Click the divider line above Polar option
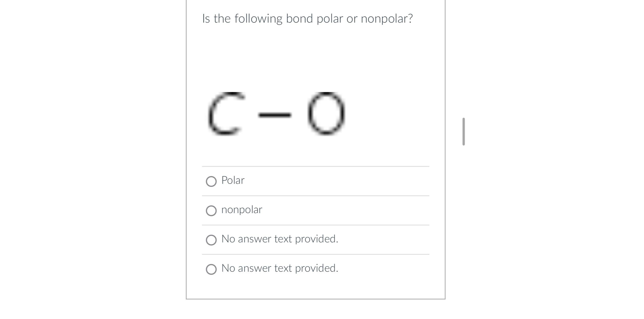Viewport: 644px width, 319px height. click(x=315, y=167)
